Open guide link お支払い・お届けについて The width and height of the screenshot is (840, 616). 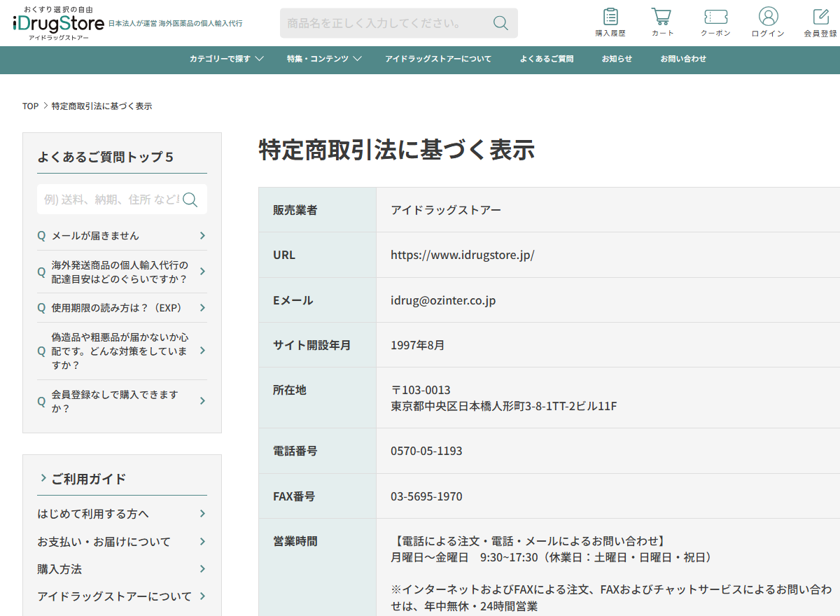pos(104,542)
